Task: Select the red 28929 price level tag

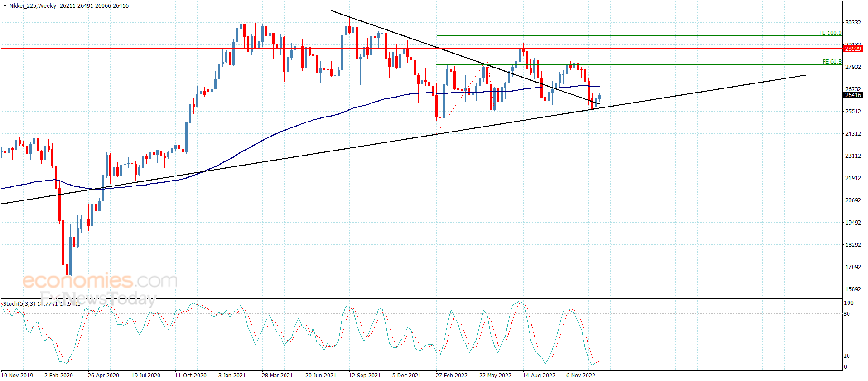Action: (x=853, y=49)
